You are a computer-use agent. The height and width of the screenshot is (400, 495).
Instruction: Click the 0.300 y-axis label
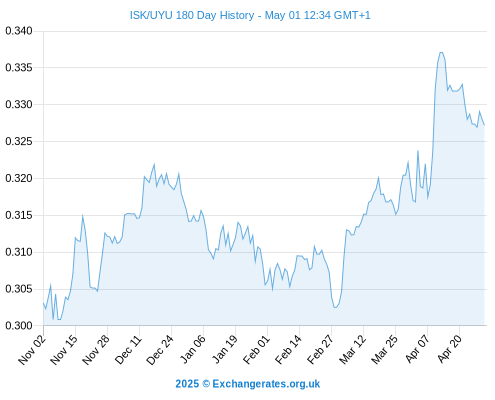[19, 325]
